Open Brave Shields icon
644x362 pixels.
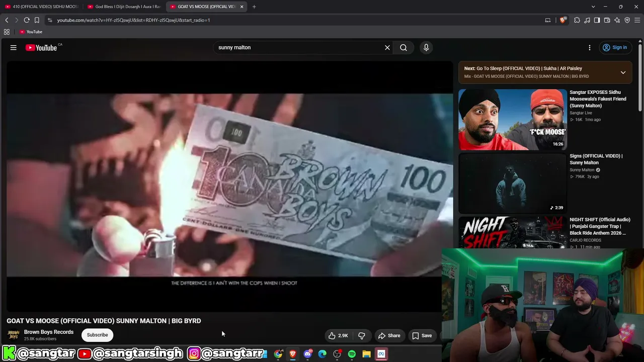pos(563,20)
